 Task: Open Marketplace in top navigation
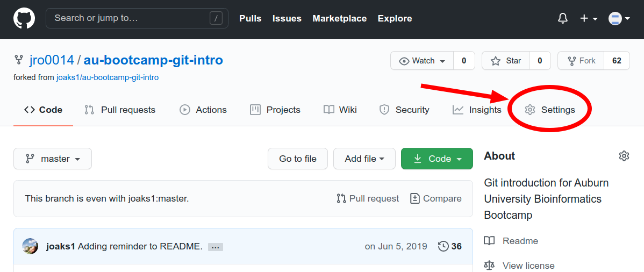340,18
